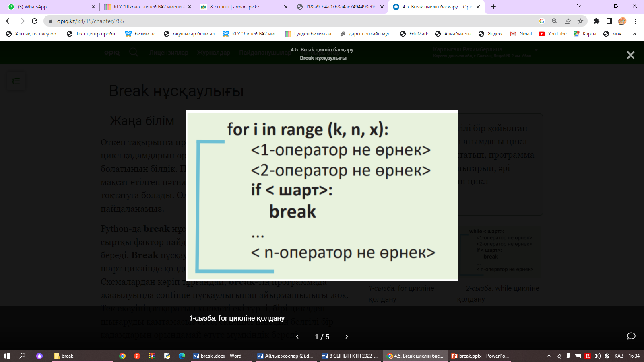Click the microphone icon in system tray
The width and height of the screenshot is (644, 362).
[568, 356]
